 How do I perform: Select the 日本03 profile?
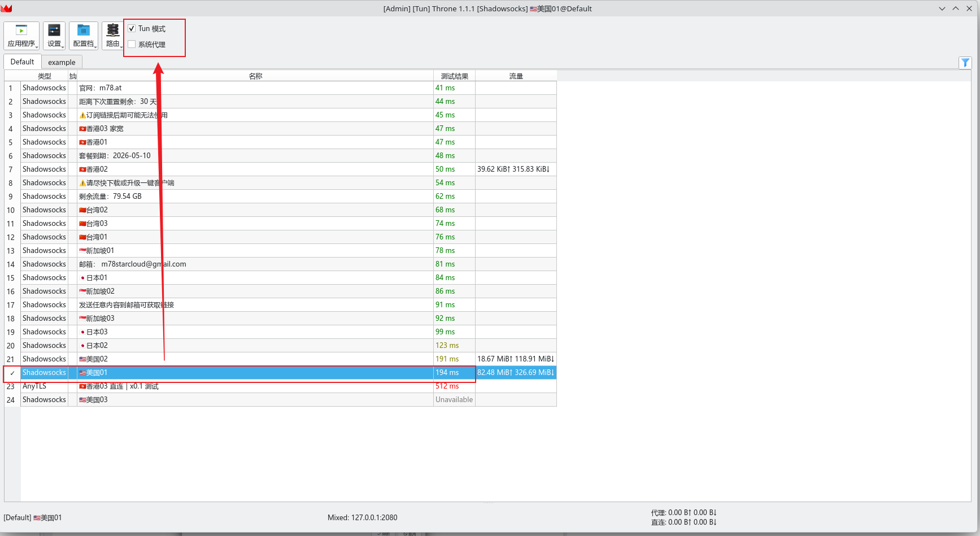pos(280,332)
